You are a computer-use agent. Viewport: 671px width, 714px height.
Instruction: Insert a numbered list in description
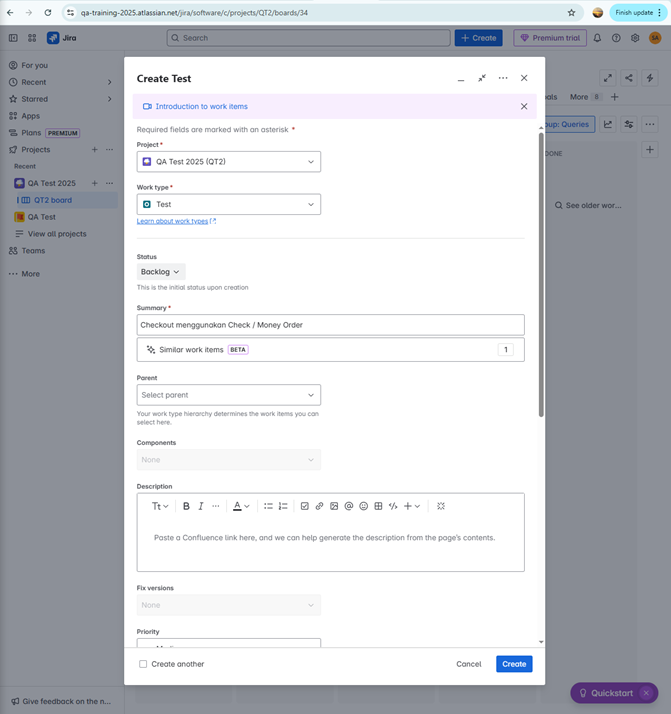tap(283, 506)
